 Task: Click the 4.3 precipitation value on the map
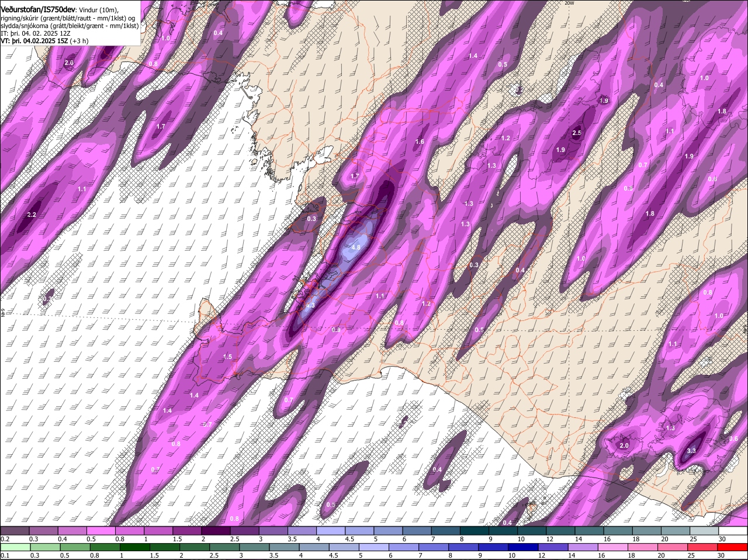[x=310, y=305]
